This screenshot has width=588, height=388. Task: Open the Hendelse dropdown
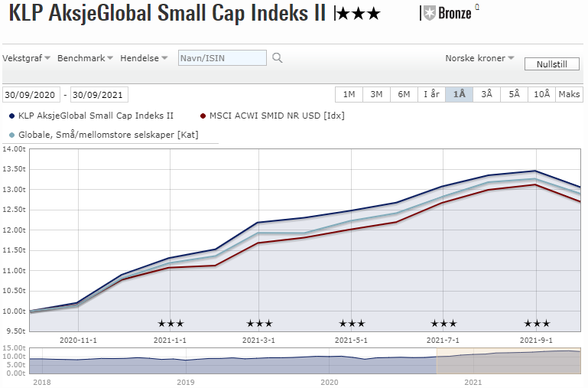tap(144, 58)
